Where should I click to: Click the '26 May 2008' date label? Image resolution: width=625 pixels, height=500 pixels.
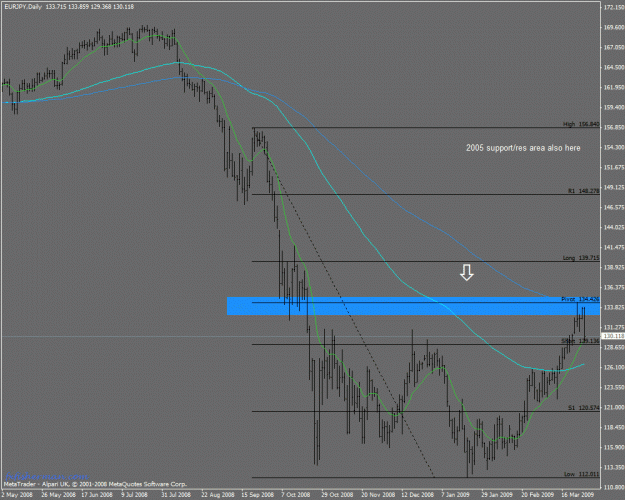(59, 495)
